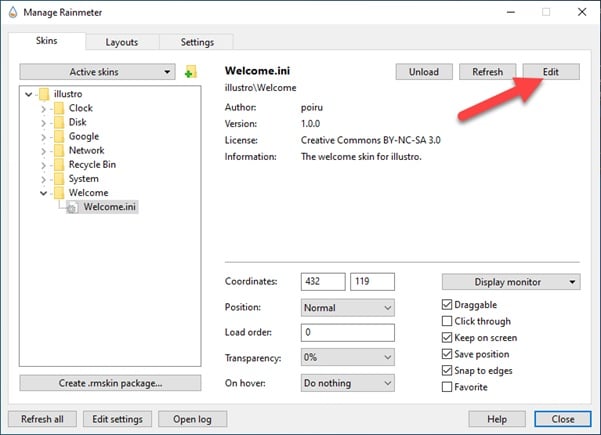Click the Clock folder icon
Viewport: 601px width, 435px height.
(x=59, y=108)
